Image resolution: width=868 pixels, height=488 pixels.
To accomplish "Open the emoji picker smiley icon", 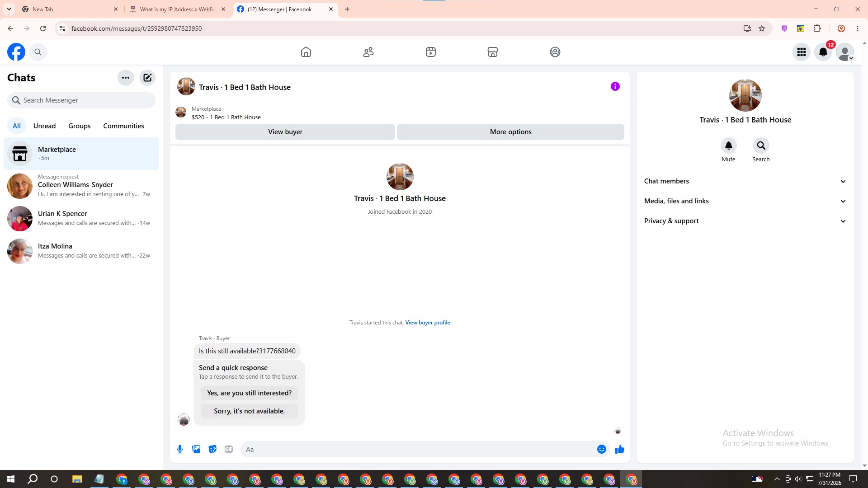I will 602,449.
